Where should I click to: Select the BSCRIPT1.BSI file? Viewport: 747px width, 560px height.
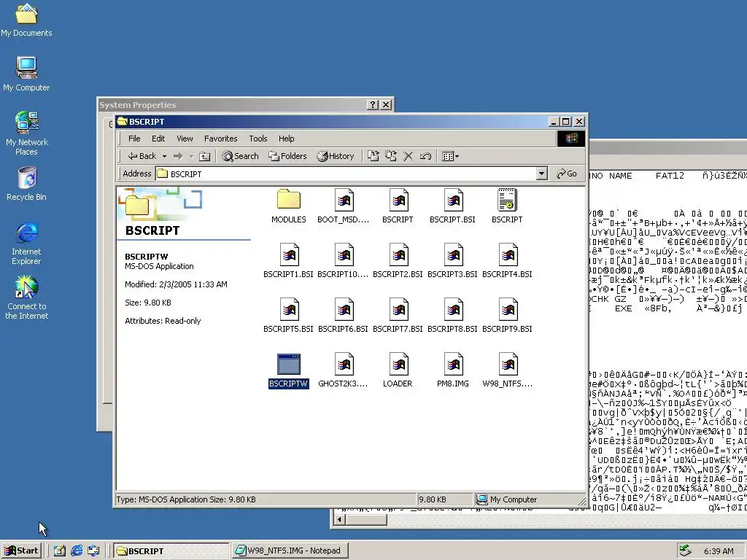(x=289, y=260)
